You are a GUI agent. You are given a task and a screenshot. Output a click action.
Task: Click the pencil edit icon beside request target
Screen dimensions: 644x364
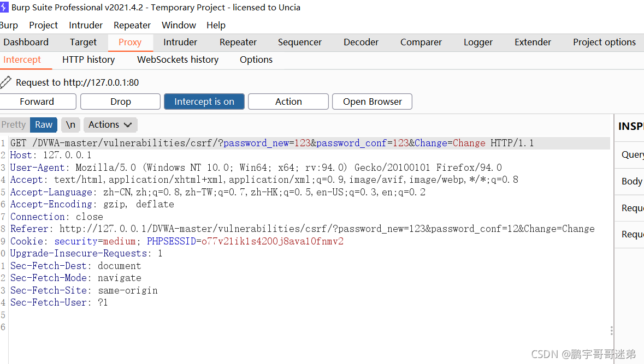6,82
